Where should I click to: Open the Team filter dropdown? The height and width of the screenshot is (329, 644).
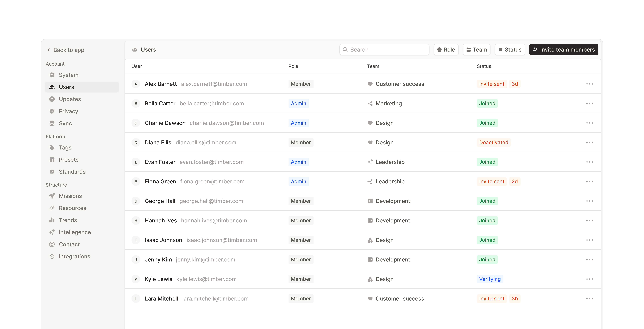pyautogui.click(x=476, y=49)
